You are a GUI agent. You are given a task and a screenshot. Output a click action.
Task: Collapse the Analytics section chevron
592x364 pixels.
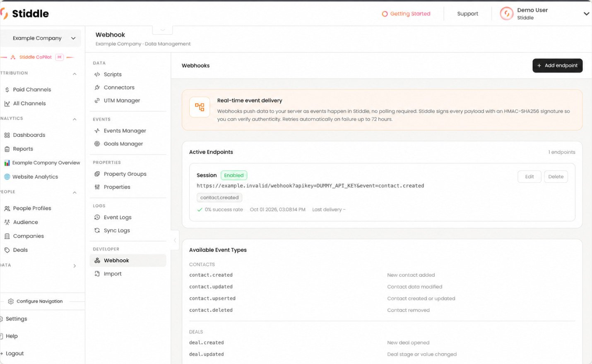75,120
